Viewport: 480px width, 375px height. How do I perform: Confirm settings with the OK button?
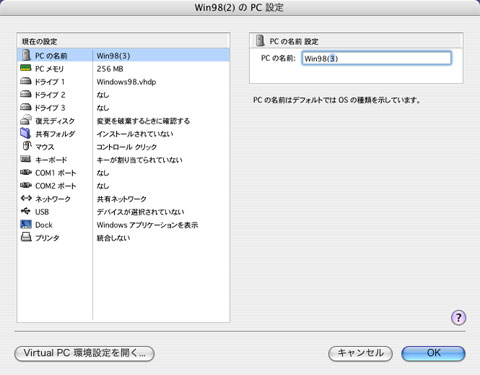(x=433, y=353)
